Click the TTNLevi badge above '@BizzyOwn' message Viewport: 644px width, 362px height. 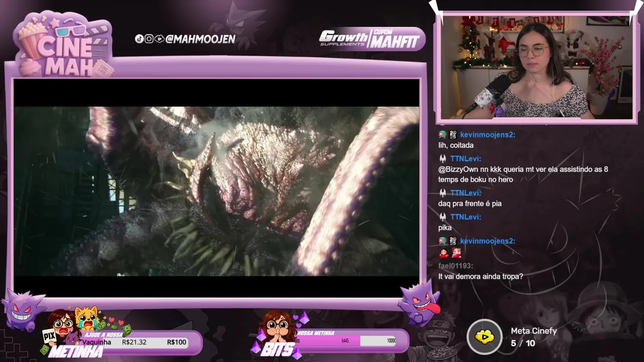click(x=443, y=158)
